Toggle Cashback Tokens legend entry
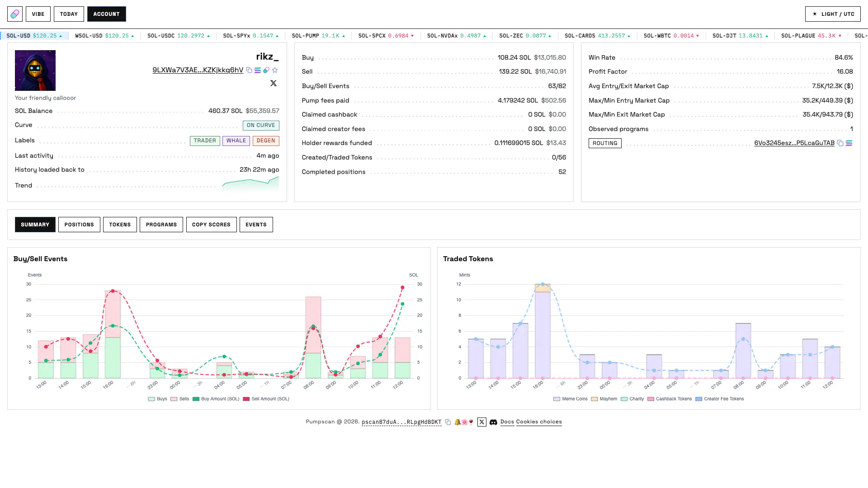The image size is (868, 488). pos(670,399)
